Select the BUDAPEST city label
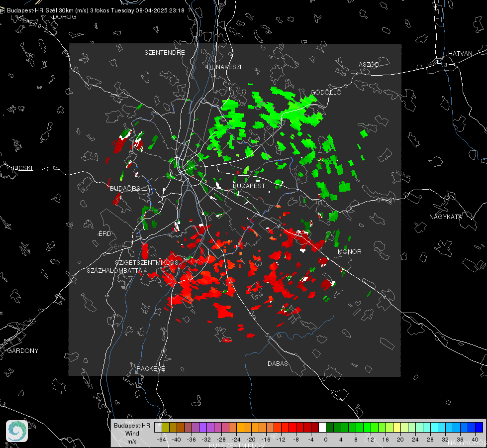Viewport: 487px width, 448px height. click(x=249, y=186)
